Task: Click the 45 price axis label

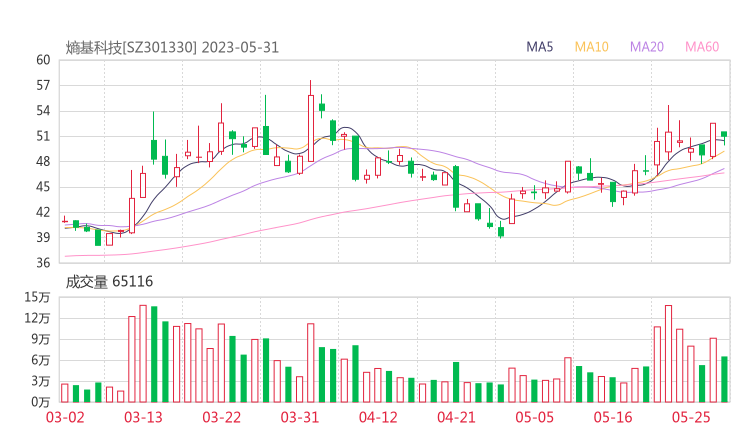Action: click(x=43, y=187)
